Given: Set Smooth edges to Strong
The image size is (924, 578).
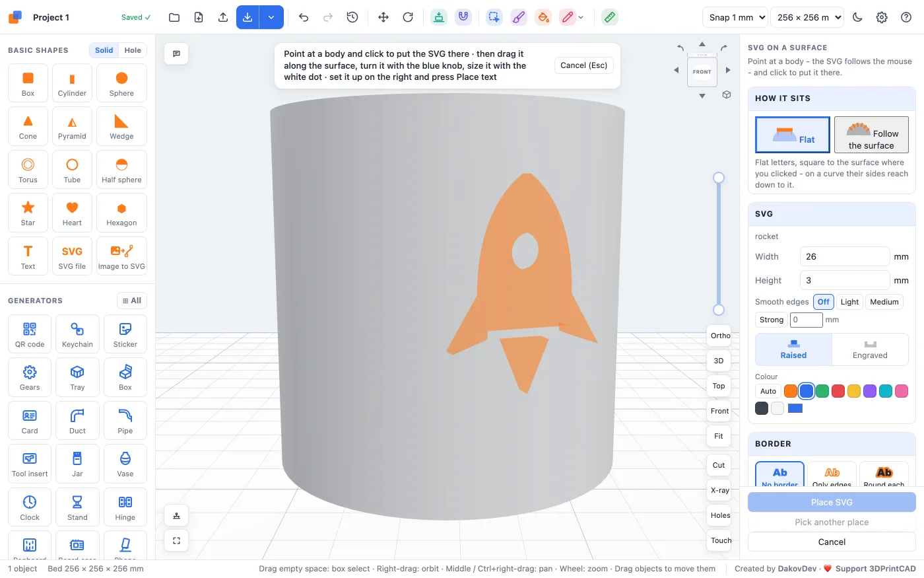Looking at the screenshot, I should (x=772, y=320).
